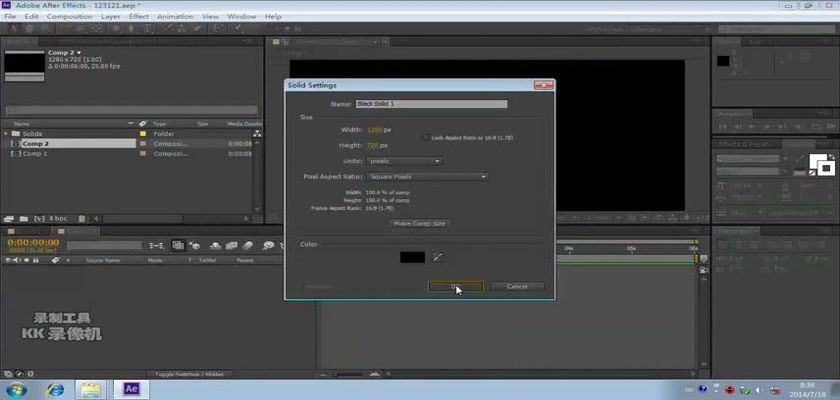Click the no-color box in Character panel
The height and width of the screenshot is (400, 840).
click(x=812, y=173)
